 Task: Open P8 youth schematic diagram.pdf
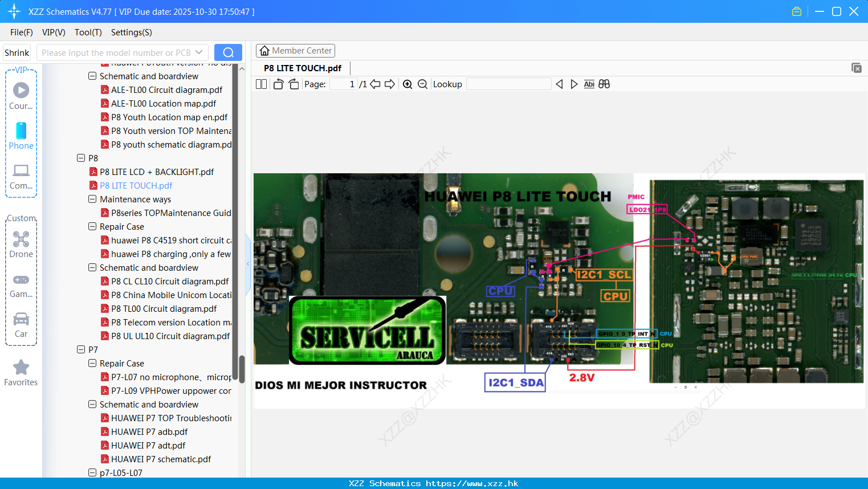coord(172,144)
